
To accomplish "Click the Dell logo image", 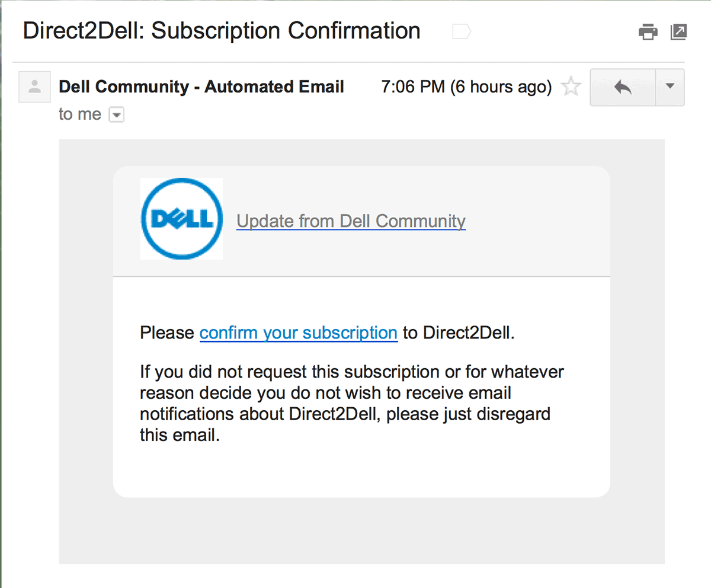I will click(x=181, y=219).
